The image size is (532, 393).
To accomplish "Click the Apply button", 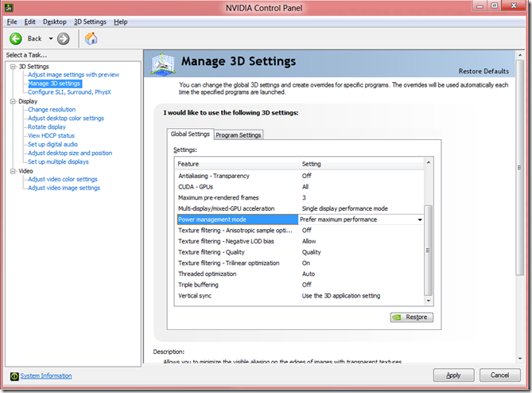I will [453, 375].
